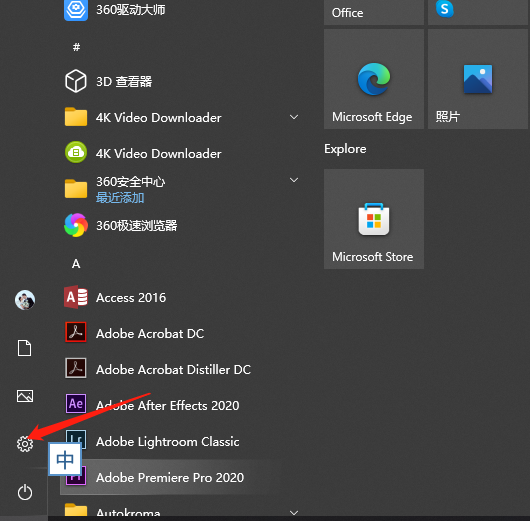
Task: Launch 360极速浏览器 colorful icon
Action: coord(76,225)
